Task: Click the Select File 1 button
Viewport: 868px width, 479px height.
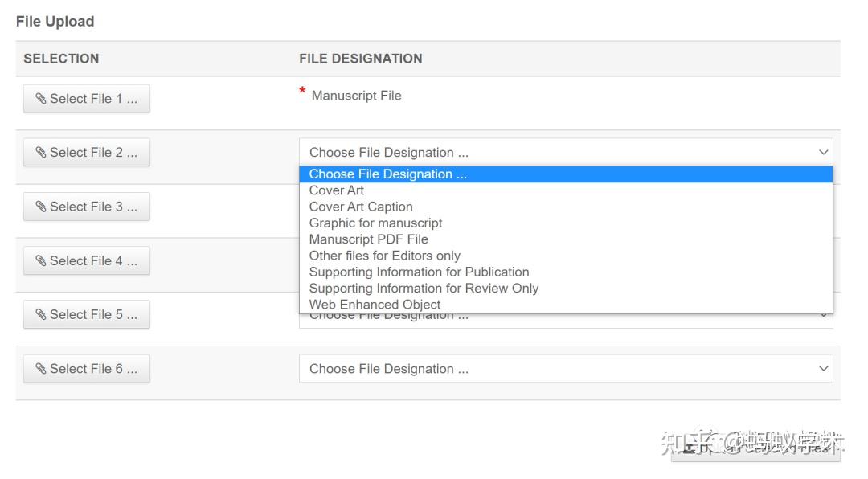Action: coord(86,99)
